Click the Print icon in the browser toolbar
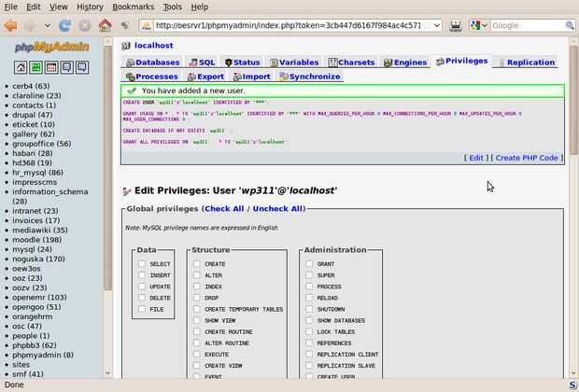The image size is (579, 392). coord(456,25)
